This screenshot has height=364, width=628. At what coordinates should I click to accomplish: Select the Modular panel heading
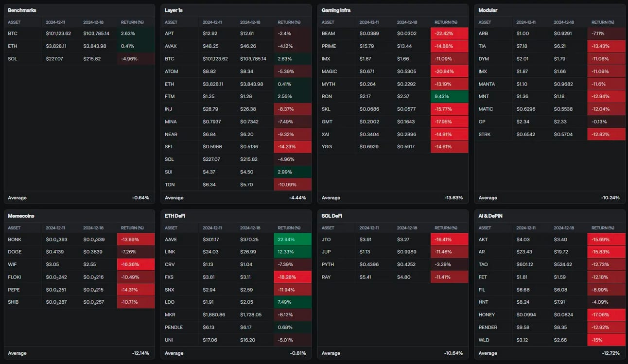(x=488, y=10)
